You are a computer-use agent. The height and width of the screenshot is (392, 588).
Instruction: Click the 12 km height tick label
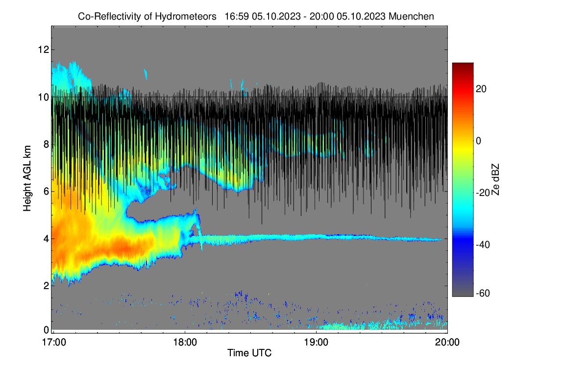click(x=43, y=49)
